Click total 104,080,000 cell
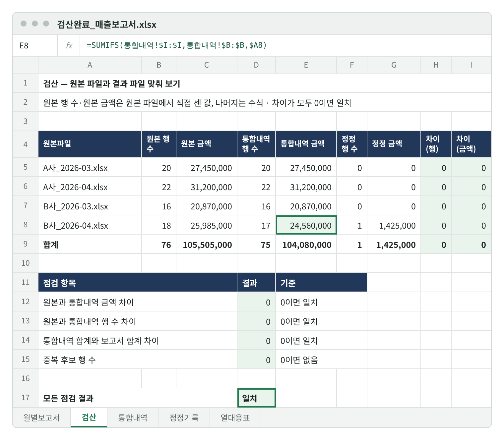Screen dimensions: 504x440 (x=306, y=244)
